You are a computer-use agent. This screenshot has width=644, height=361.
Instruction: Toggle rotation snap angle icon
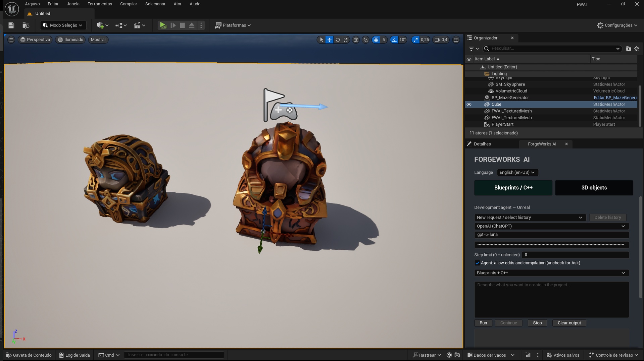pyautogui.click(x=394, y=40)
